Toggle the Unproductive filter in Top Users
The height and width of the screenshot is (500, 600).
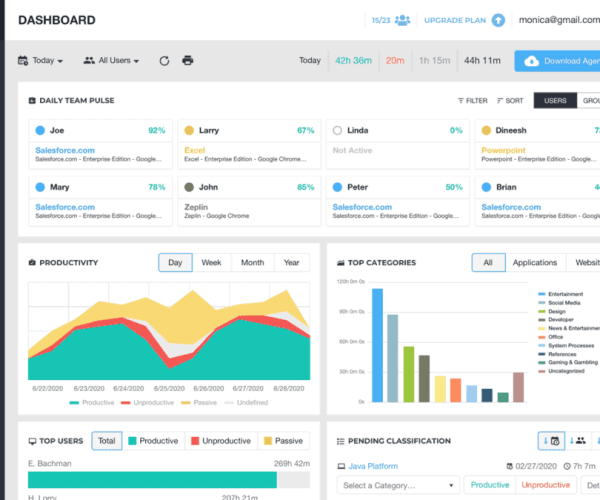click(222, 441)
